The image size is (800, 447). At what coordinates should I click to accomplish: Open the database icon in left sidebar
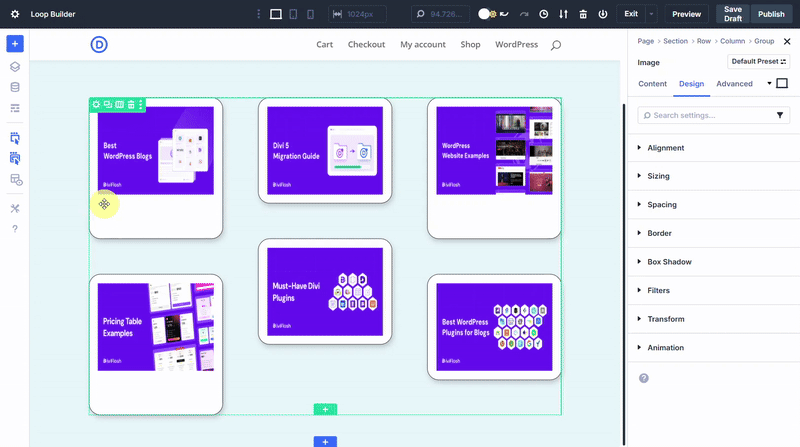[x=15, y=87]
